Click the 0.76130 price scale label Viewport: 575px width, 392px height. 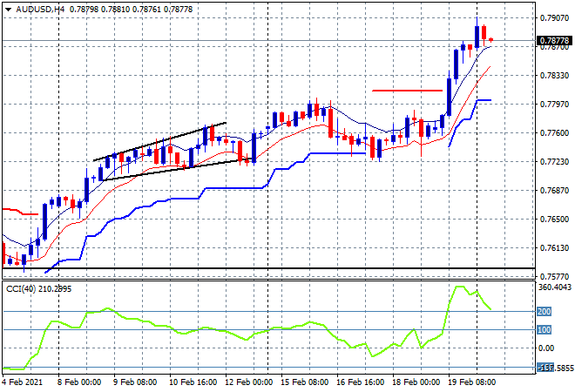[x=554, y=248]
